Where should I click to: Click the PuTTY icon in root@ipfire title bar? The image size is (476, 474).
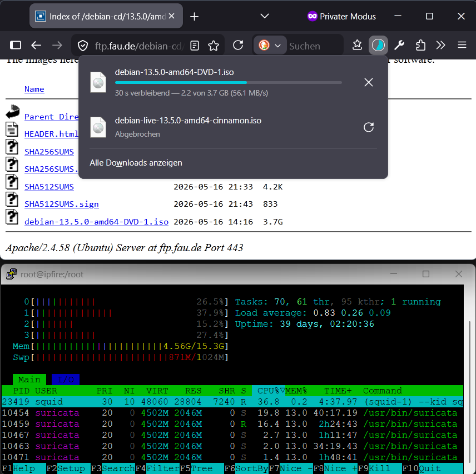click(12, 274)
